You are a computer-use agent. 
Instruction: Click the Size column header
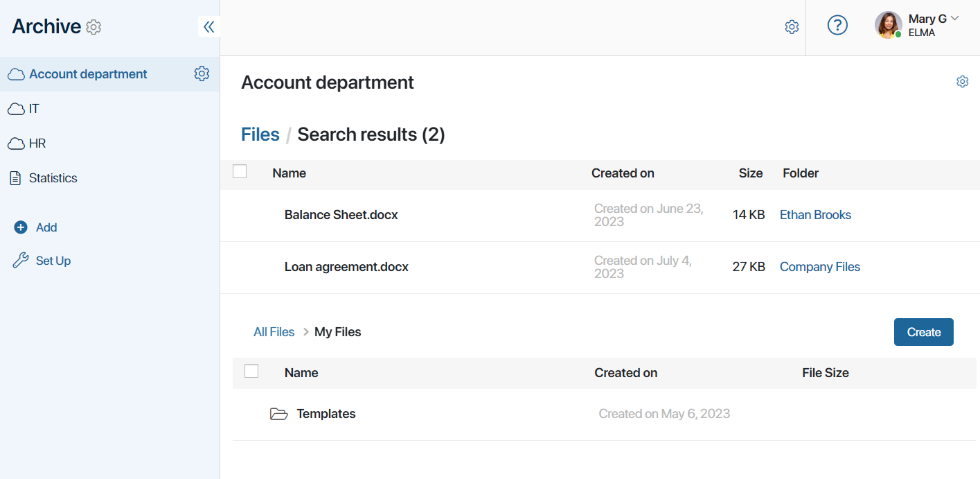tap(751, 173)
